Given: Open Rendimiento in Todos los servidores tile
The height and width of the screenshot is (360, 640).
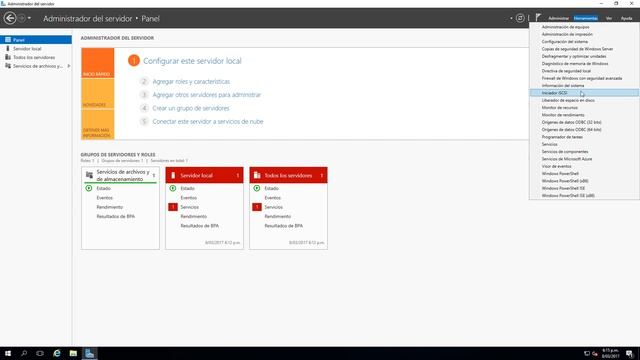Looking at the screenshot, I should point(278,216).
